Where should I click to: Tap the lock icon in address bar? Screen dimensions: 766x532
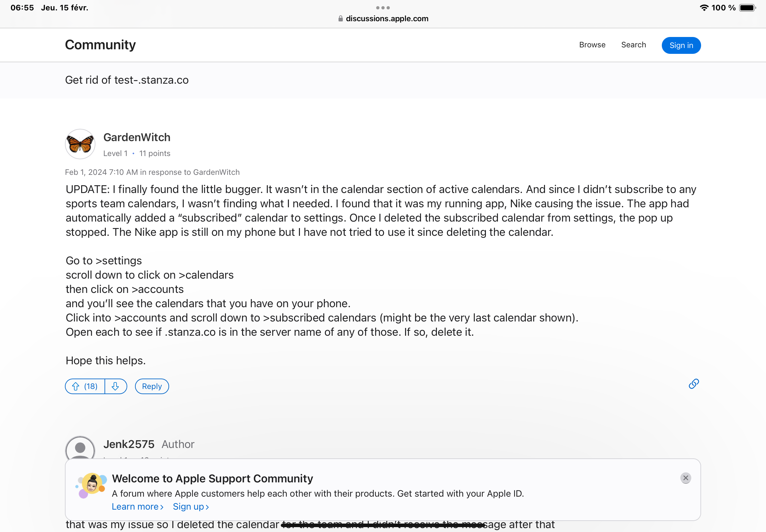pyautogui.click(x=340, y=19)
